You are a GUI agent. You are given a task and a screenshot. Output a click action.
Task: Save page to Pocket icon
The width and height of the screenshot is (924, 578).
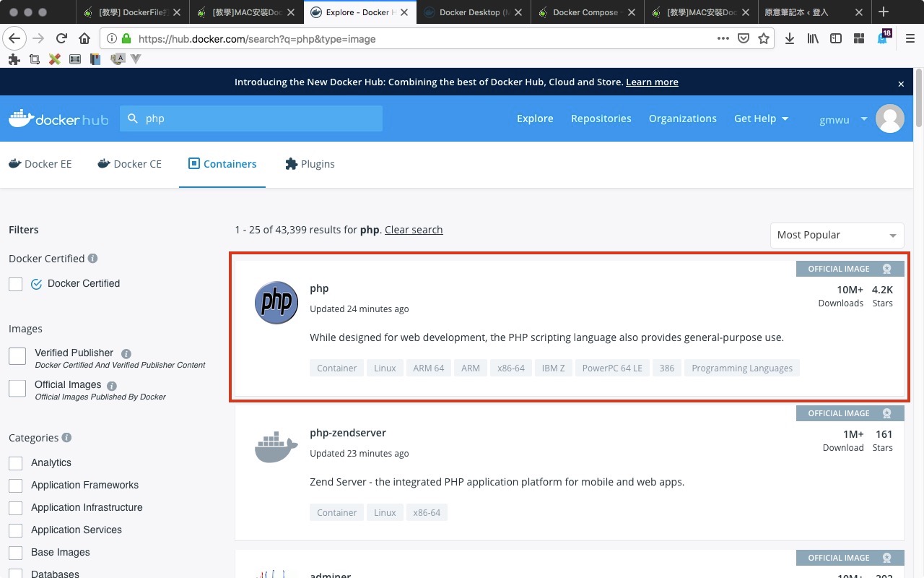tap(743, 39)
